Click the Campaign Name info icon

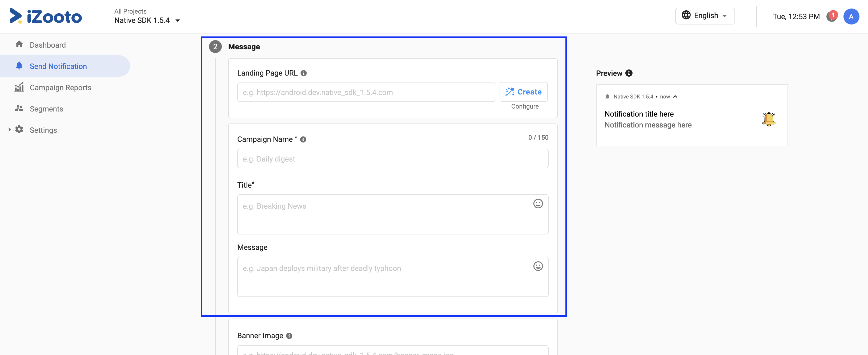(303, 139)
